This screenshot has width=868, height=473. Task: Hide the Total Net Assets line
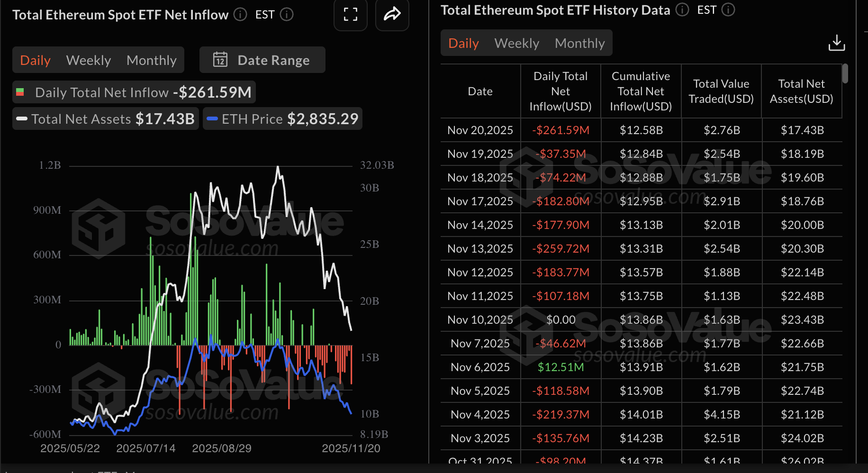coord(105,118)
